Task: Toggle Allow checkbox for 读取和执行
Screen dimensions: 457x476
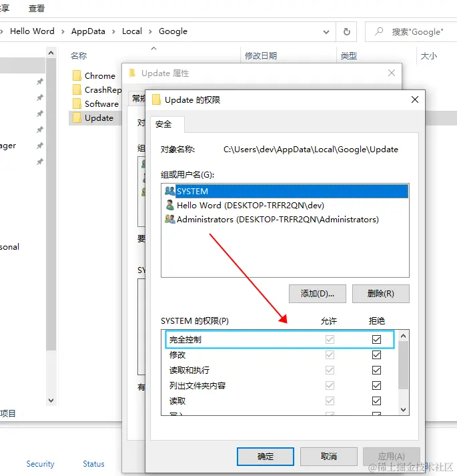Action: coord(330,371)
